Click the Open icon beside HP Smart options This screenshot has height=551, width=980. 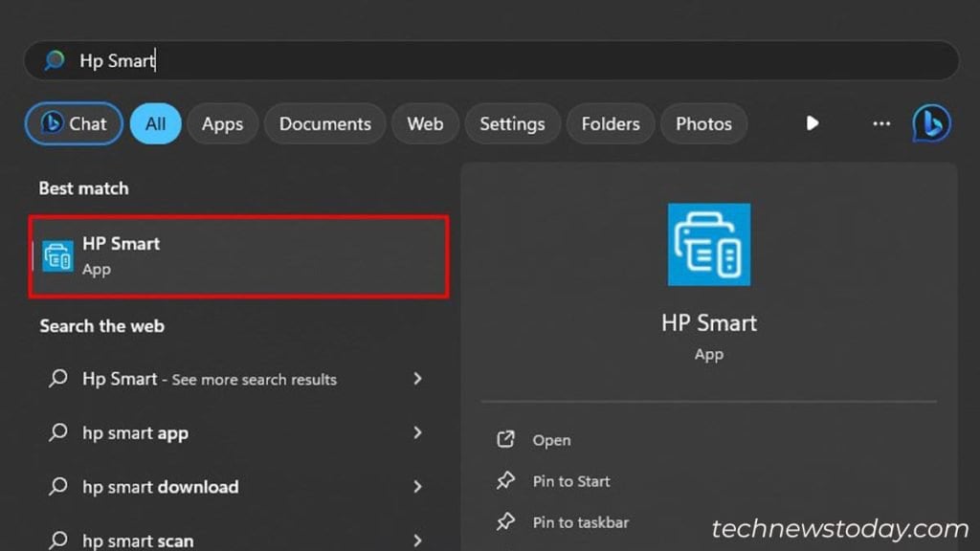[x=506, y=440]
